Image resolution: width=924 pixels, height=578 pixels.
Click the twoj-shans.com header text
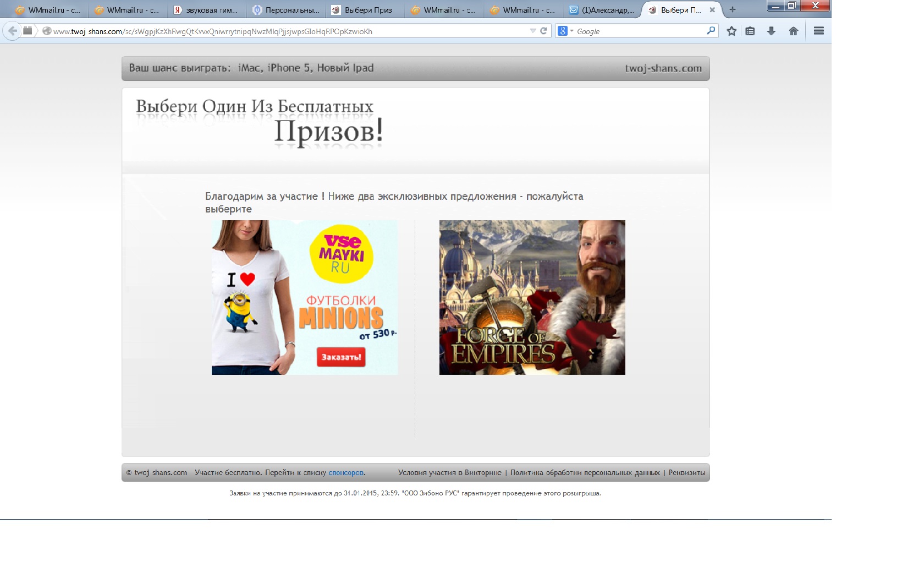(x=663, y=68)
